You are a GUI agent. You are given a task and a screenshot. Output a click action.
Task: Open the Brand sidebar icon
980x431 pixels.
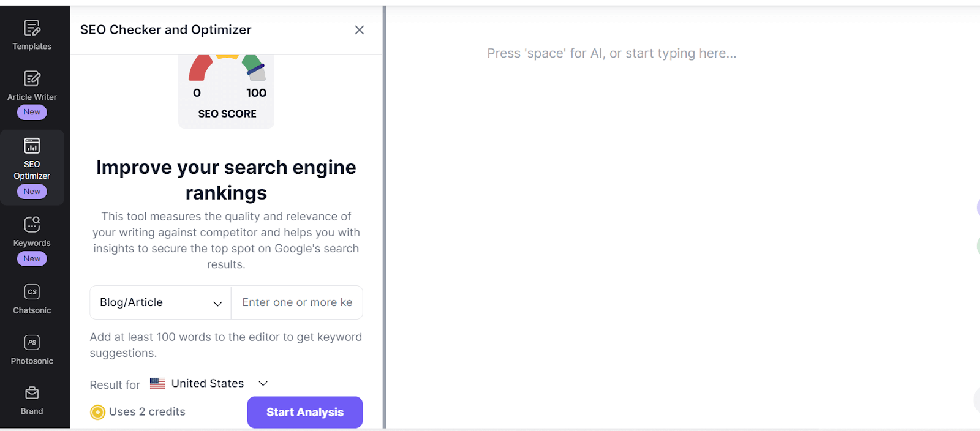(32, 393)
